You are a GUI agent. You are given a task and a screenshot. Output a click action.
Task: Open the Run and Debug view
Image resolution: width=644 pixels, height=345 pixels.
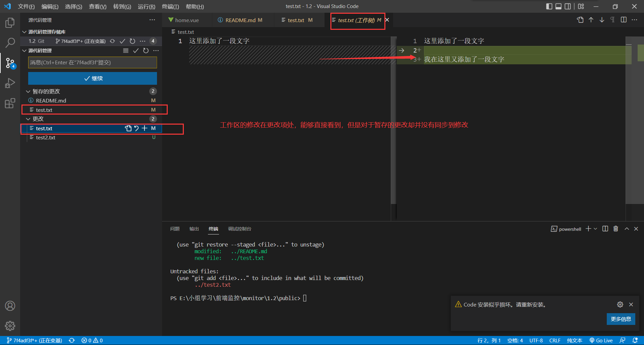(x=10, y=83)
